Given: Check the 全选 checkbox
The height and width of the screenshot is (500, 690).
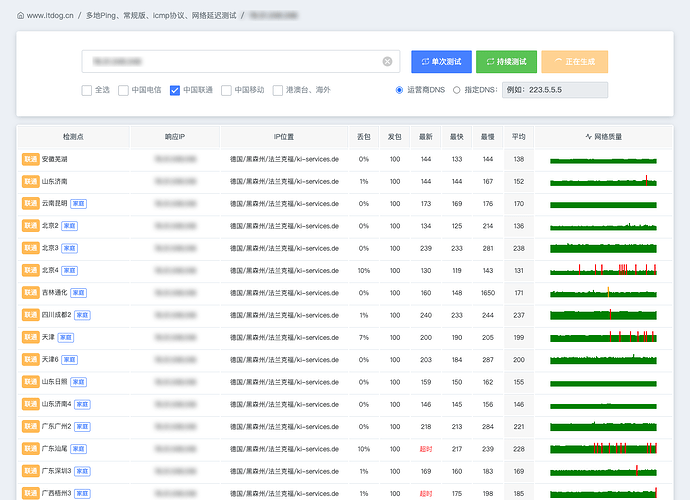Looking at the screenshot, I should (x=86, y=90).
